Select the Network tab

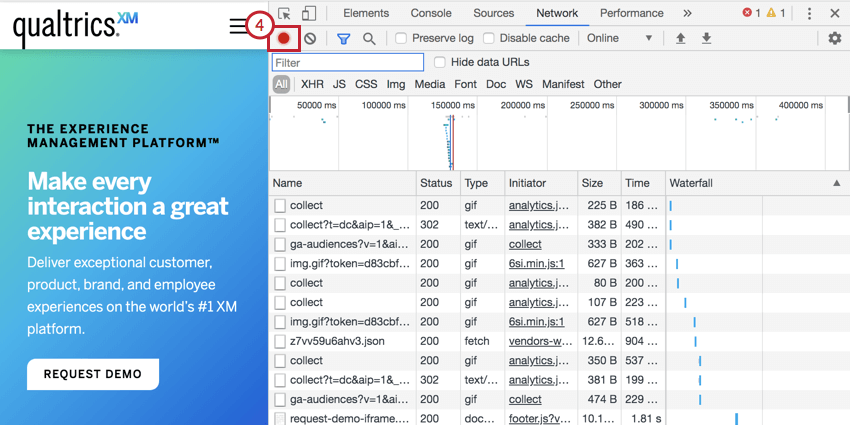pyautogui.click(x=557, y=14)
